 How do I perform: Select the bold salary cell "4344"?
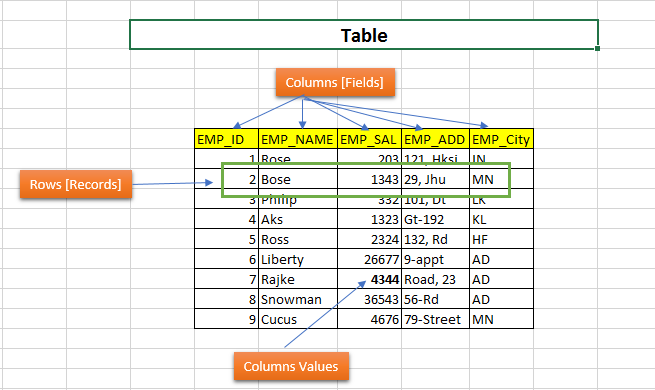[369, 279]
